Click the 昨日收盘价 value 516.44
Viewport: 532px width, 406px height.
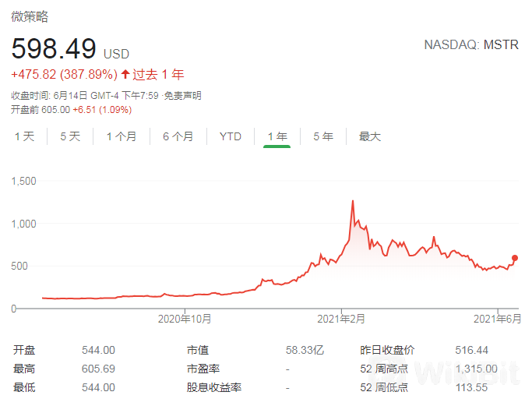pos(471,350)
